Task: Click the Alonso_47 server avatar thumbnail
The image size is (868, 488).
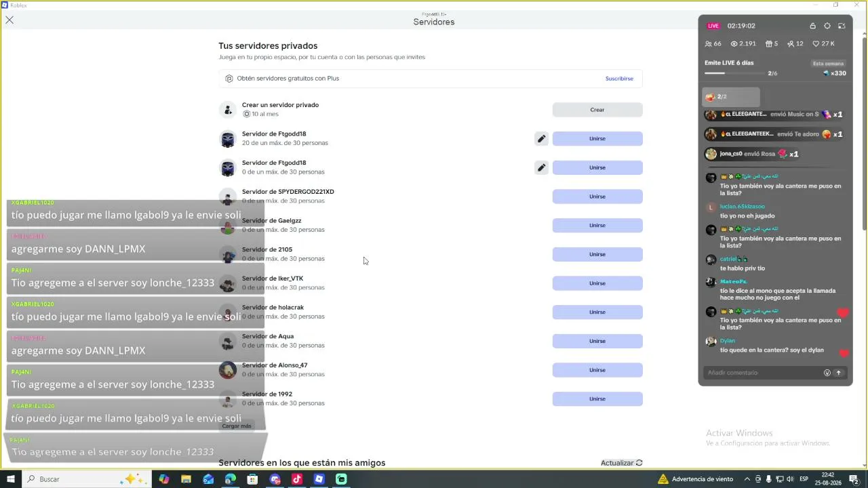Action: (228, 370)
